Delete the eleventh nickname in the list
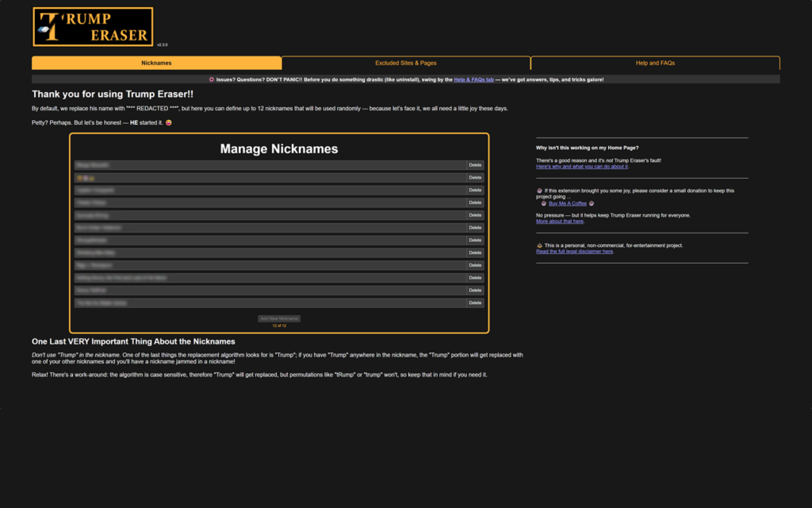 (x=475, y=291)
